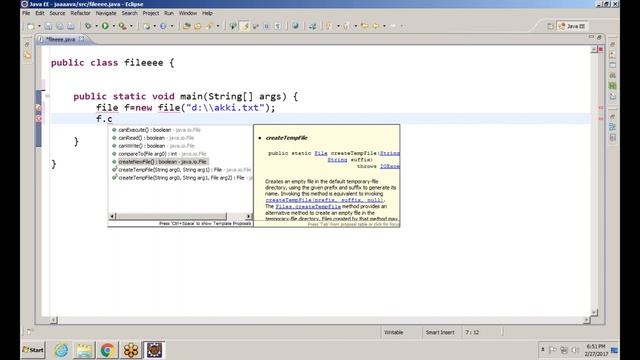The image size is (640, 360).
Task: Close the fileeee.java editor tab
Action: click(x=82, y=39)
